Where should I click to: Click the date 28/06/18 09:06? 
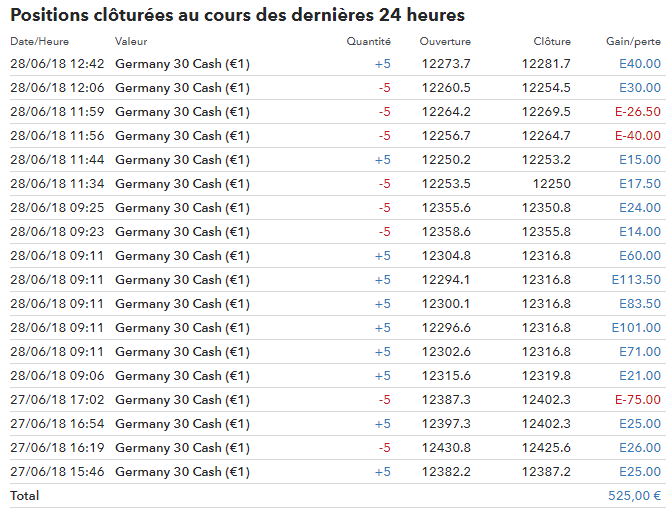click(57, 375)
